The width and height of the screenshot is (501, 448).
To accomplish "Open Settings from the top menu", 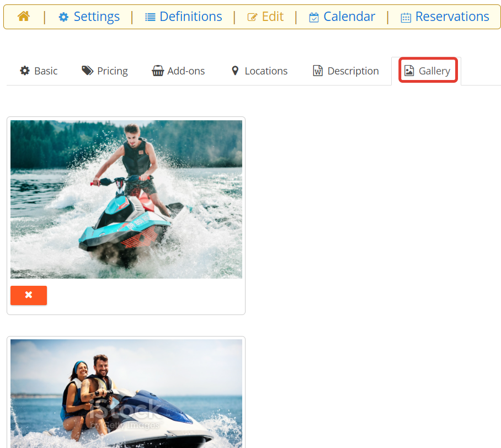I will pos(89,17).
